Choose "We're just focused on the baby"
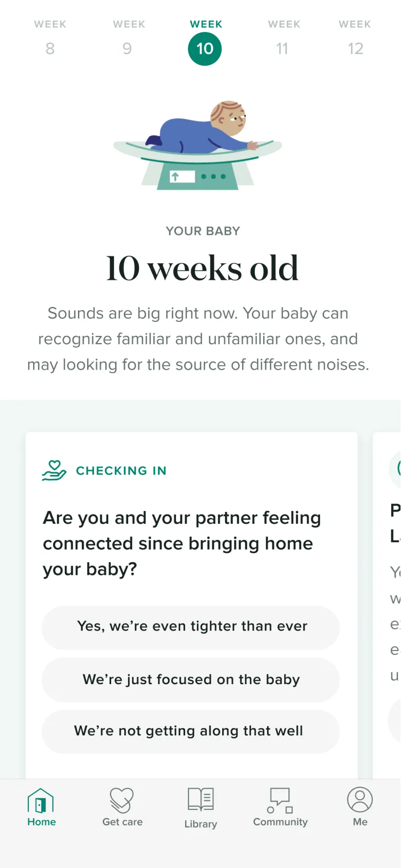The image size is (401, 868). pos(191,680)
